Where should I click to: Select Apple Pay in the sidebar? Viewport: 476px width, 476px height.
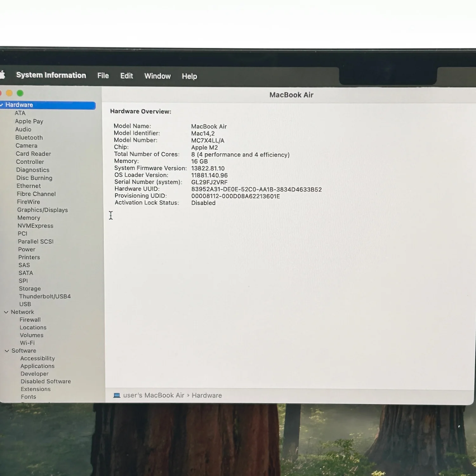29,121
